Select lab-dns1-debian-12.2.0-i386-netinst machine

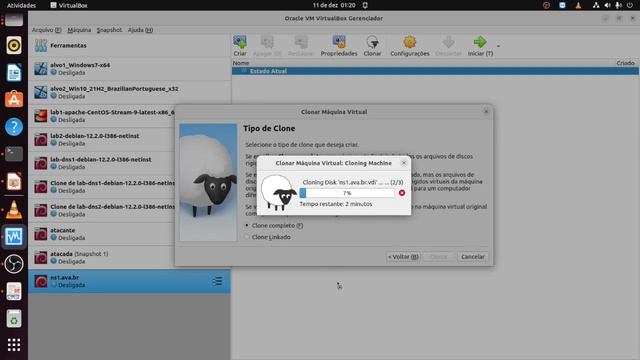click(x=102, y=163)
